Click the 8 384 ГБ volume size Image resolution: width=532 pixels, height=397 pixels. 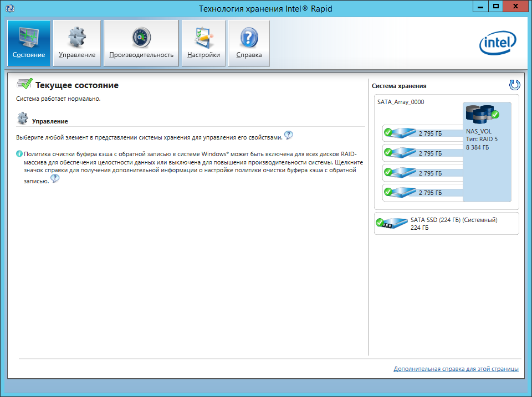click(x=477, y=147)
